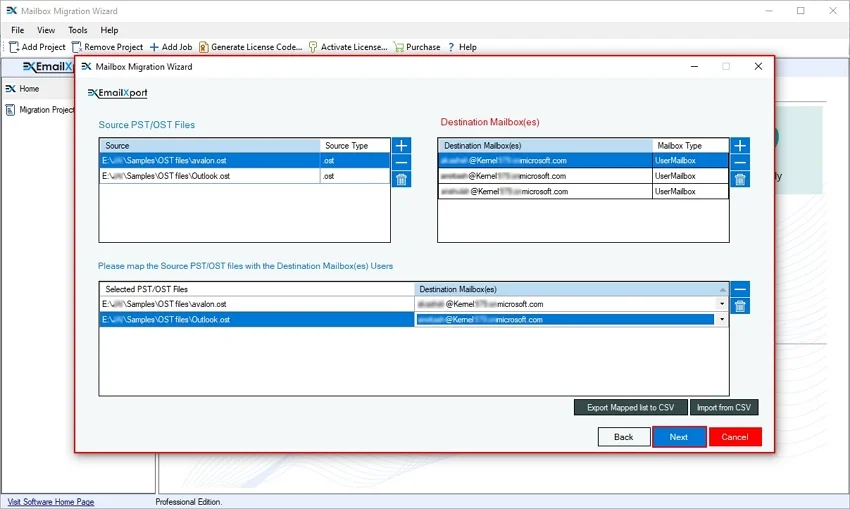Select avalon.ost row in mapping table
The width and height of the screenshot is (850, 509).
(x=414, y=304)
